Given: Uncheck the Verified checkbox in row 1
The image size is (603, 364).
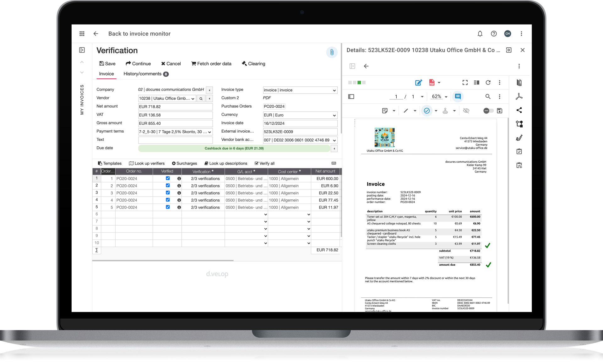Looking at the screenshot, I should (168, 178).
